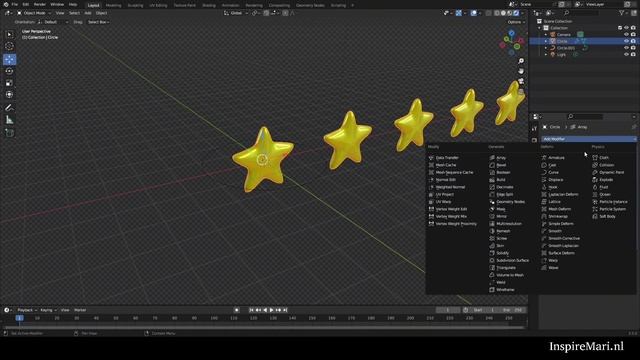Open the Add Modifier dropdown
The height and width of the screenshot is (360, 640).
(x=588, y=139)
